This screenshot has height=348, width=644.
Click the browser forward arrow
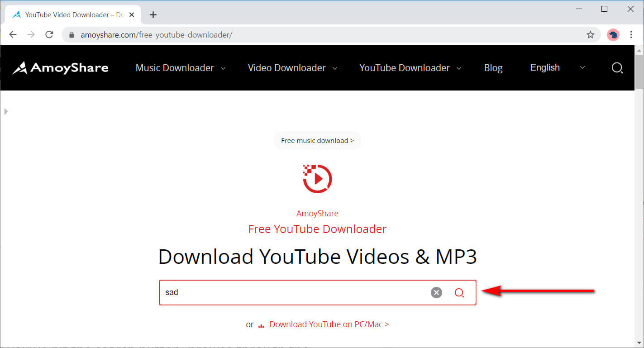(31, 35)
